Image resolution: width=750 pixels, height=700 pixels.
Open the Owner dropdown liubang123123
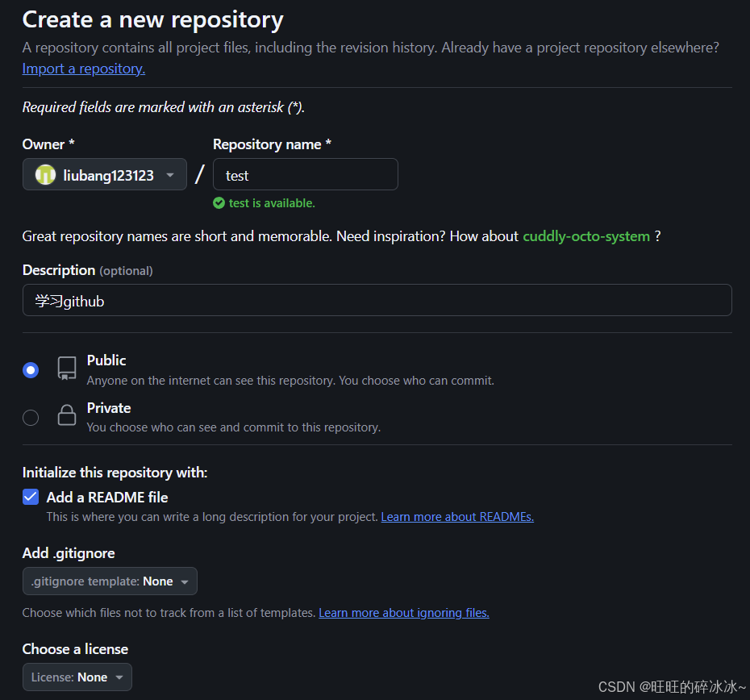[x=105, y=175]
